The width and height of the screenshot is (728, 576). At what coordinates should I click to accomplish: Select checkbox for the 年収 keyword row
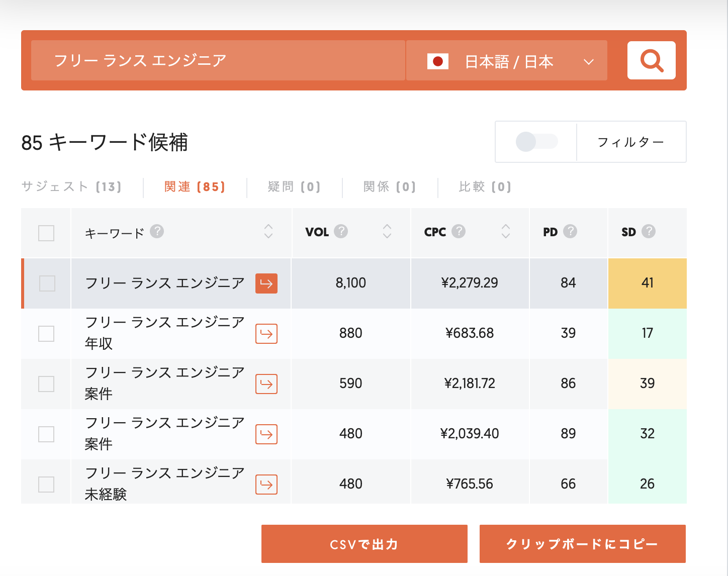(46, 334)
